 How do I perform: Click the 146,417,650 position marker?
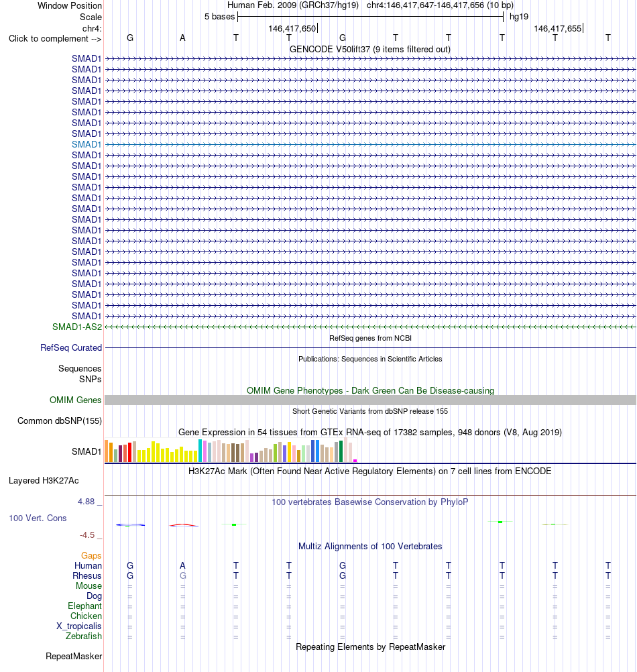292,29
